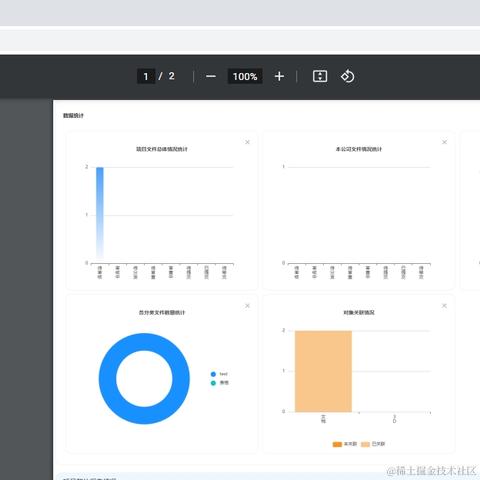The width and height of the screenshot is (480, 480).
Task: Click the large light-orange bar
Action: (x=323, y=371)
